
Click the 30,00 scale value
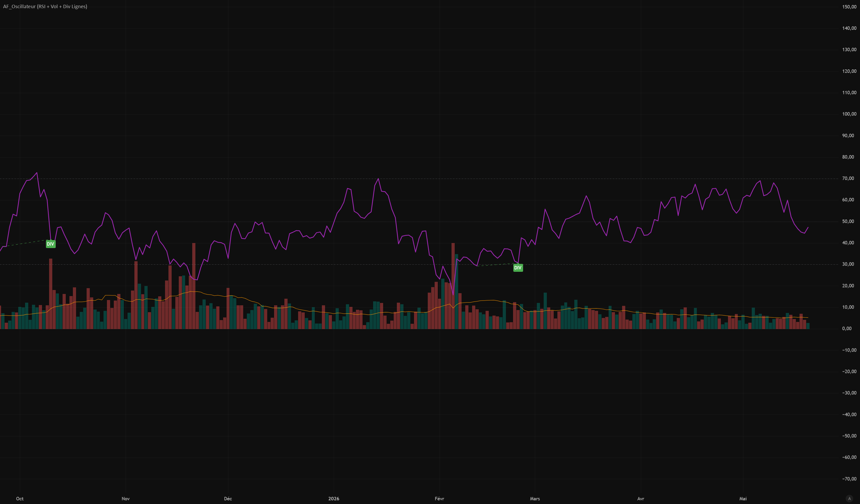pos(848,264)
